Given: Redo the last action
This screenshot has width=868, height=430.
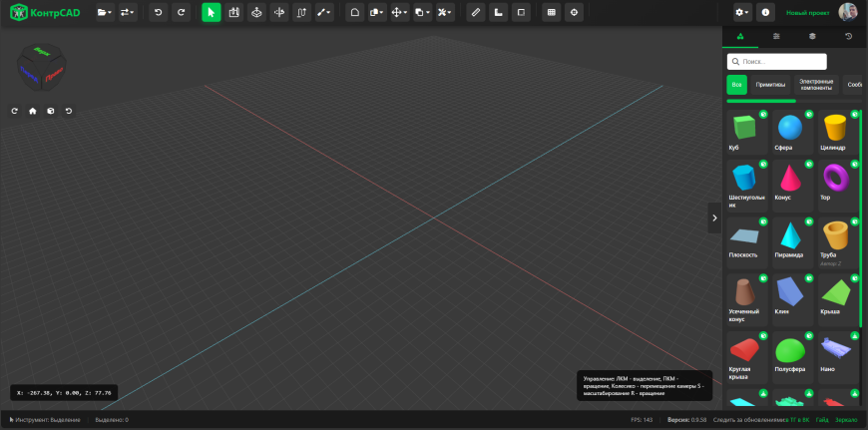Looking at the screenshot, I should (181, 12).
